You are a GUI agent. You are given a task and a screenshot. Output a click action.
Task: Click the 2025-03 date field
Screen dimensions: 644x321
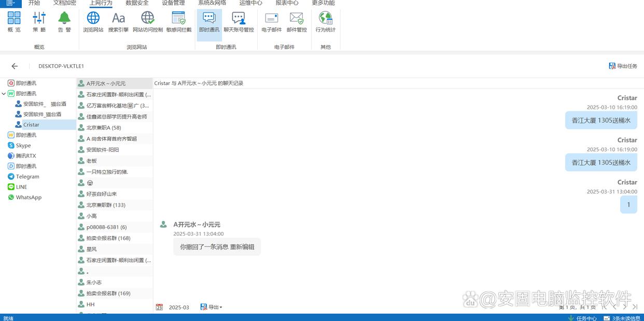[x=179, y=308]
